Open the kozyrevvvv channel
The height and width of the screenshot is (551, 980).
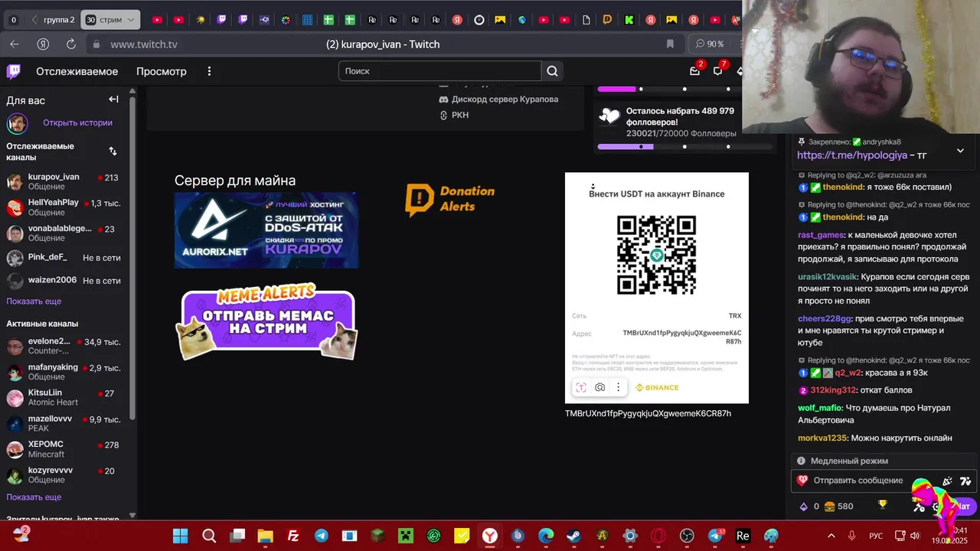point(64,475)
